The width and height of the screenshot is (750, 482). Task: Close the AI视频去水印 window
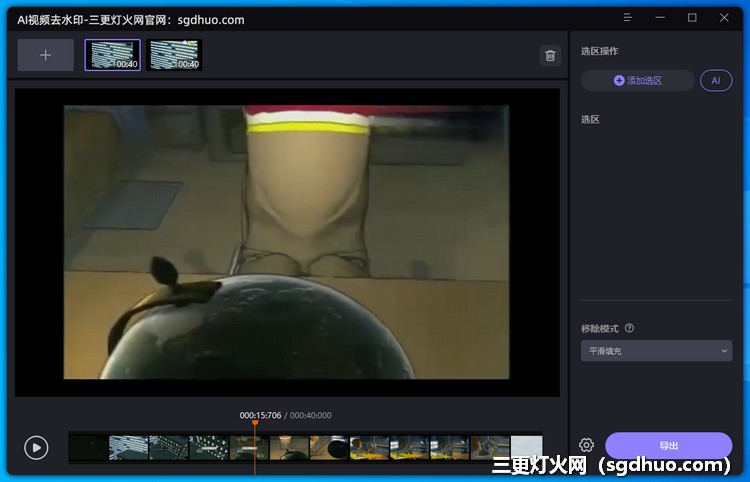tap(724, 18)
